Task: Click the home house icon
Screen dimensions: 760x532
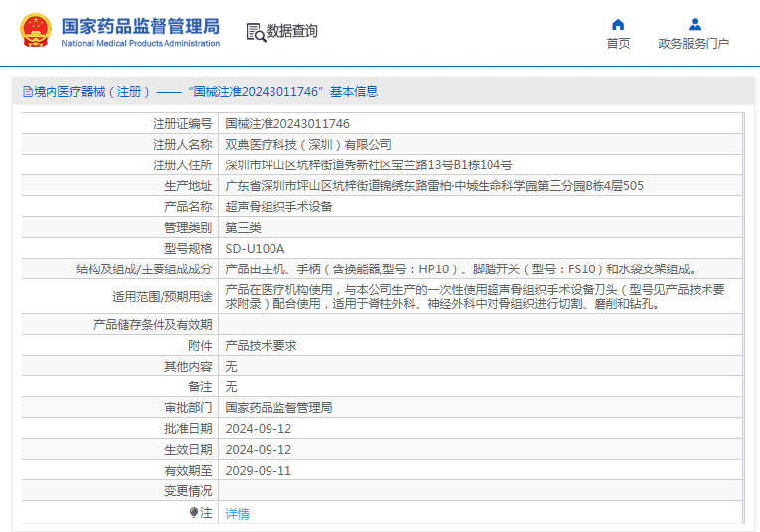Action: (618, 24)
